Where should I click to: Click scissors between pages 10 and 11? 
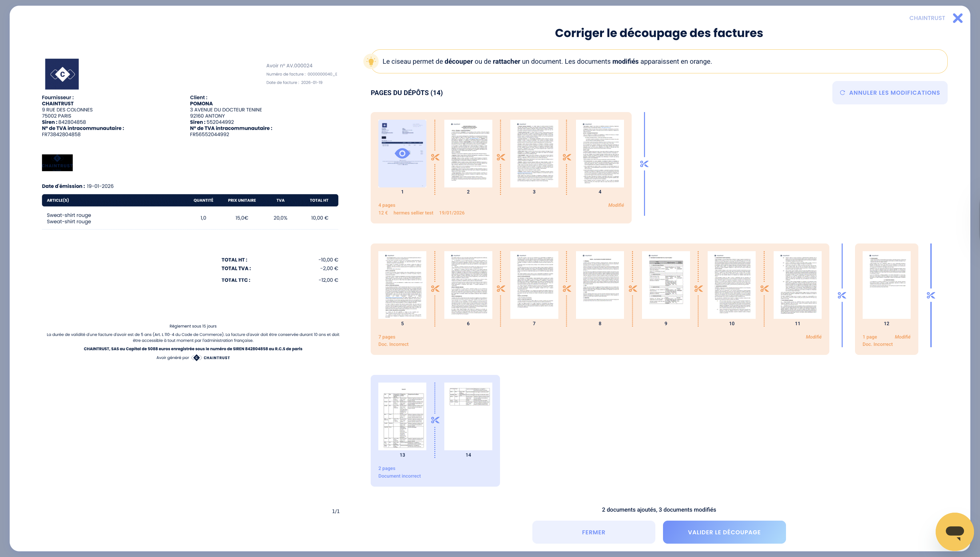coord(764,289)
